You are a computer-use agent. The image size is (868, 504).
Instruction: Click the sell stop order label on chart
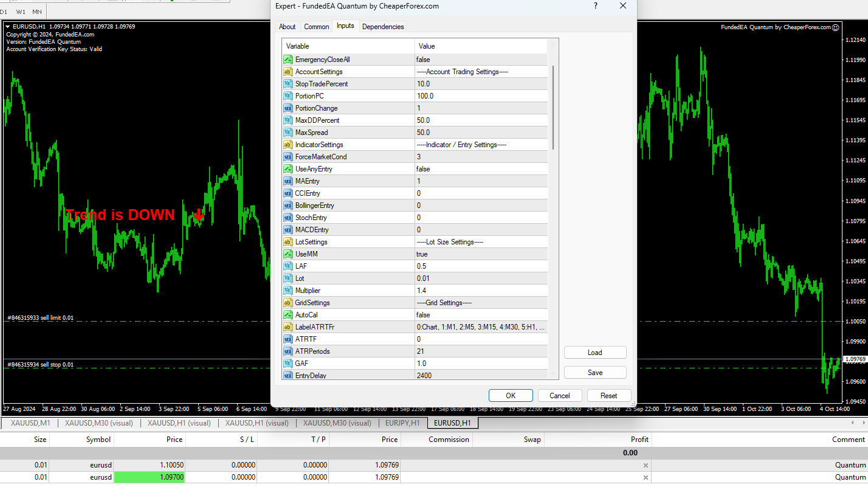(40, 364)
